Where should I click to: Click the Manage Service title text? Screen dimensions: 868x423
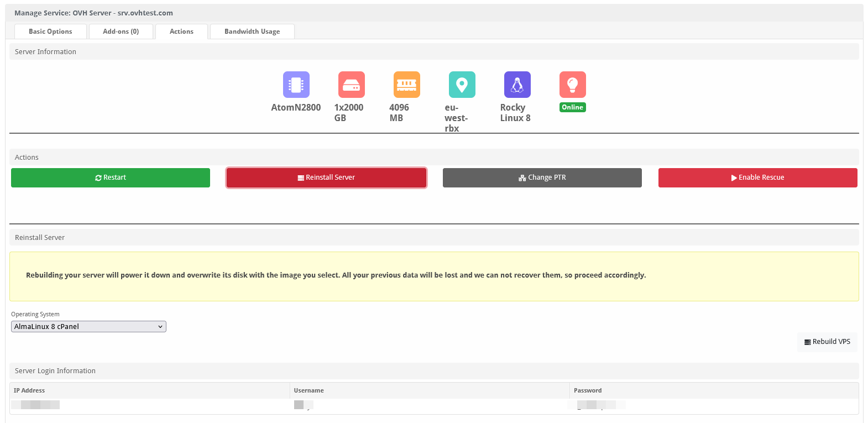pyautogui.click(x=93, y=13)
